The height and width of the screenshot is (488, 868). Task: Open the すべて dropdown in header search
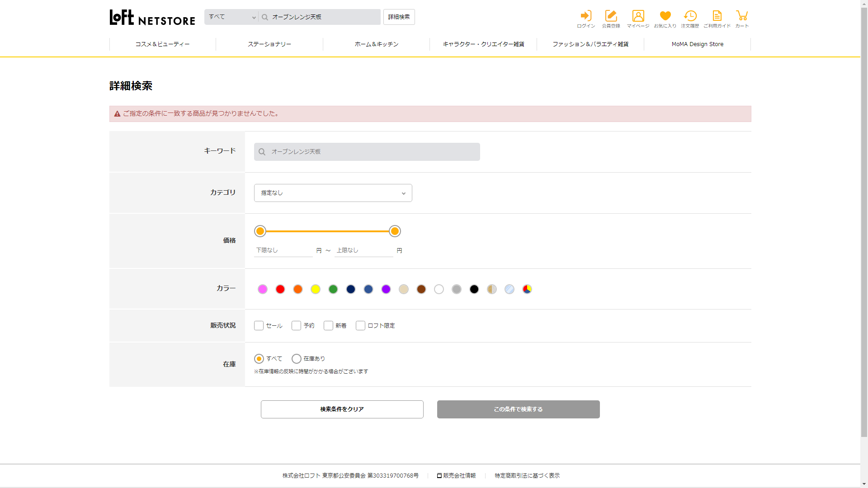231,17
